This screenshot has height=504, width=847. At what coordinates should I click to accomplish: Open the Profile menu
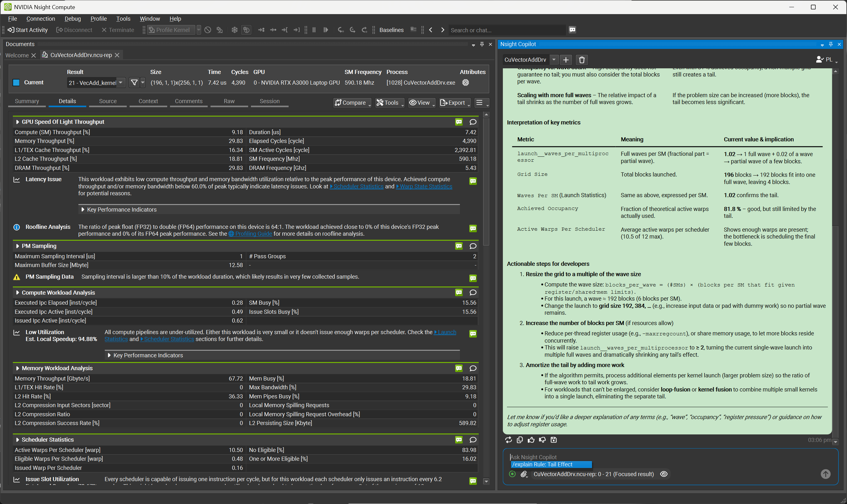(99, 19)
